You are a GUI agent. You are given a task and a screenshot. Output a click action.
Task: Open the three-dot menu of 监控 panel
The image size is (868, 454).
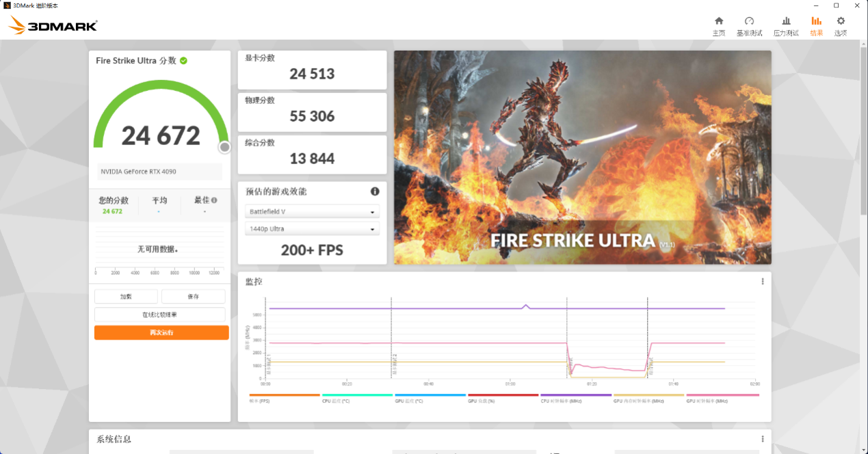[x=763, y=281]
